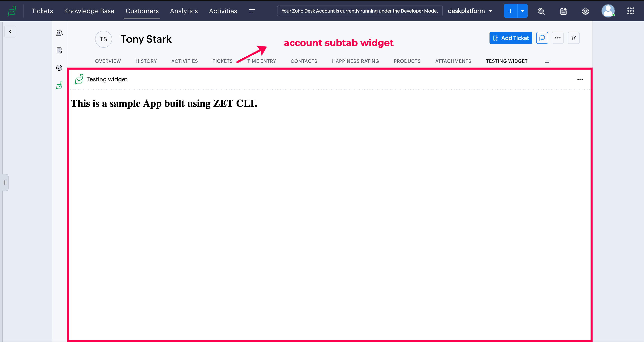Open the checkmark tasks sidebar icon
The height and width of the screenshot is (342, 644).
click(x=59, y=68)
